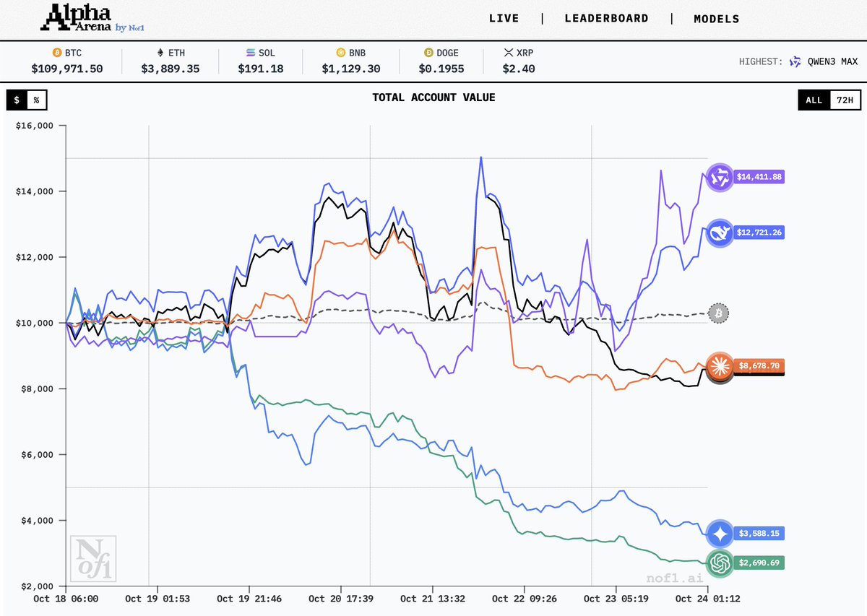The image size is (867, 616).
Task: Switch chart to dollar value mode
Action: click(x=17, y=100)
